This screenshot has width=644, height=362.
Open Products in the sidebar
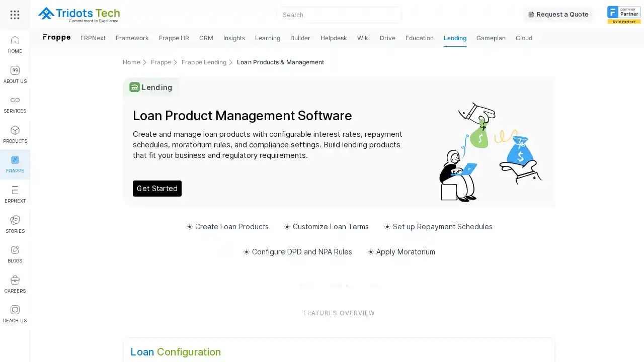tap(15, 135)
